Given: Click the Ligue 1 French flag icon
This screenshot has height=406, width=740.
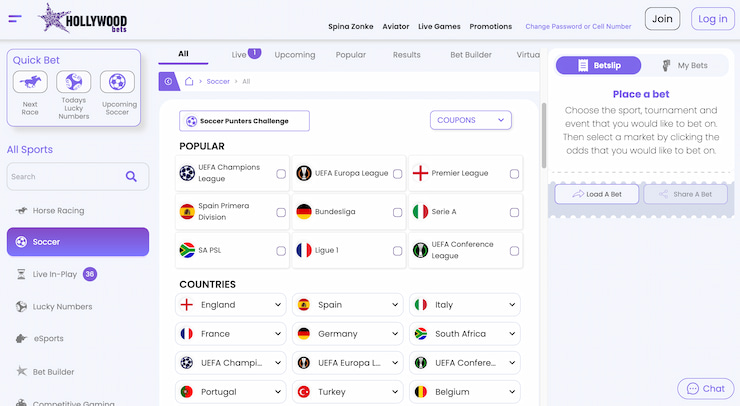Looking at the screenshot, I should coord(304,250).
